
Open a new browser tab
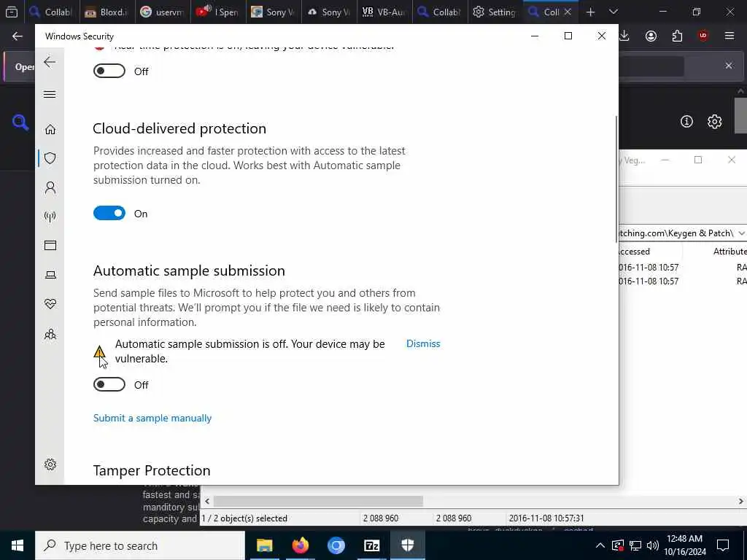(x=590, y=12)
